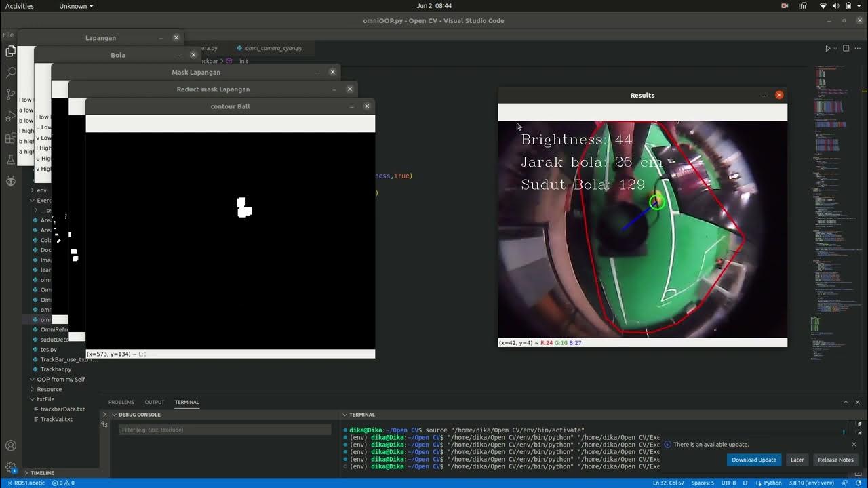Open notifications bell in status bar
The height and width of the screenshot is (488, 868).
tap(860, 483)
